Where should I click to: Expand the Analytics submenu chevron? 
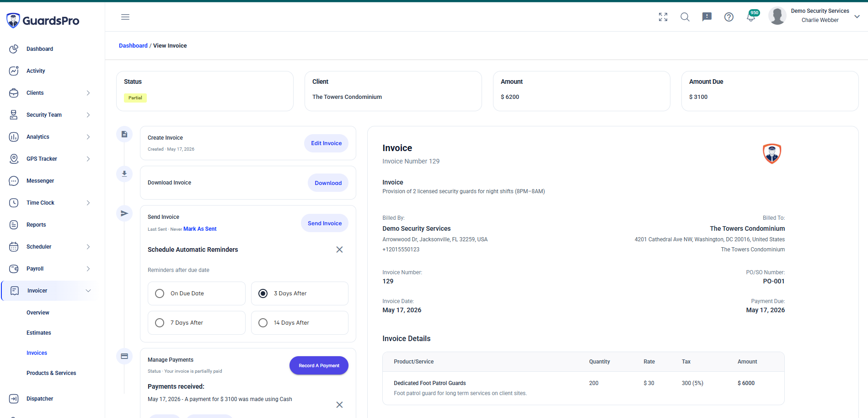(88, 137)
